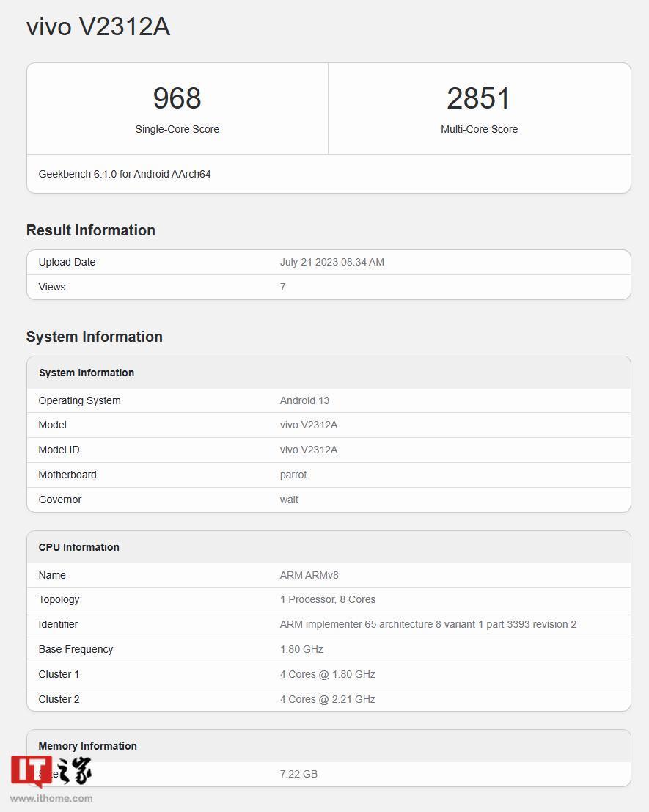The height and width of the screenshot is (812, 649).
Task: Click the Model row label
Action: pos(52,425)
